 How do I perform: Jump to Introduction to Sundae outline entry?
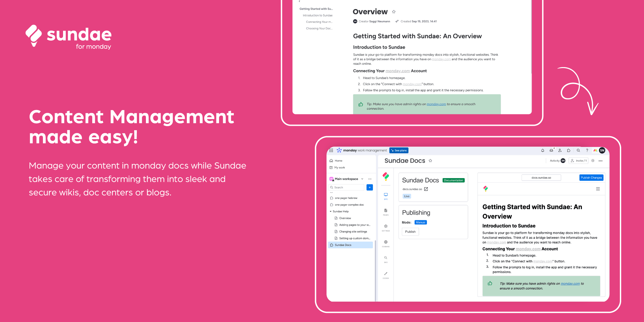(318, 15)
